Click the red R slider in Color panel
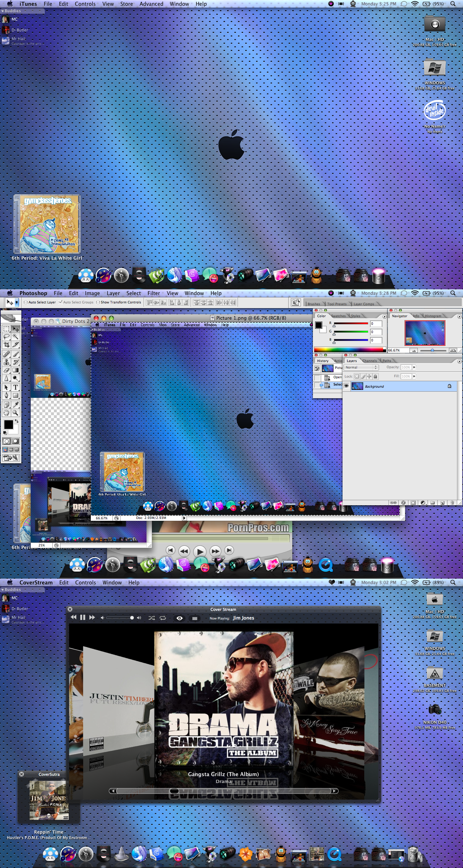This screenshot has height=868, width=463. coord(351,323)
